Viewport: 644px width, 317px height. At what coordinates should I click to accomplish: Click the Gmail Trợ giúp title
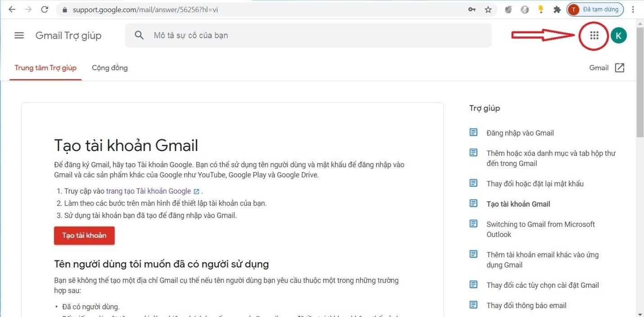[68, 36]
